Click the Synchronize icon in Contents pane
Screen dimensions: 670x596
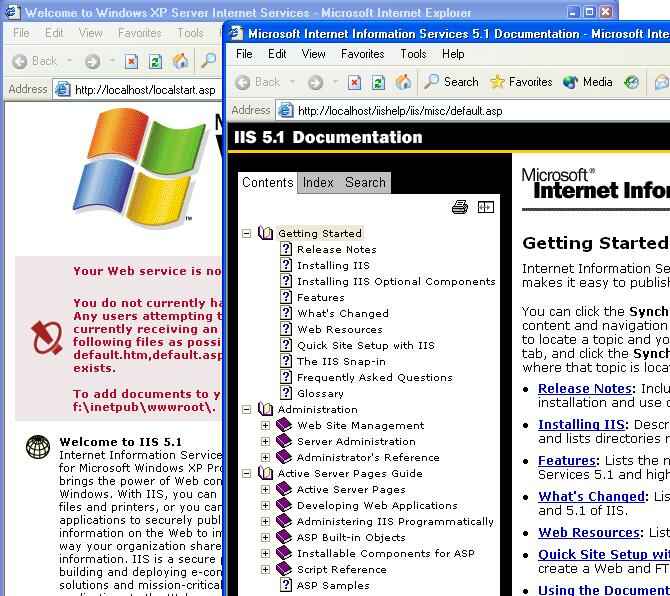click(485, 207)
